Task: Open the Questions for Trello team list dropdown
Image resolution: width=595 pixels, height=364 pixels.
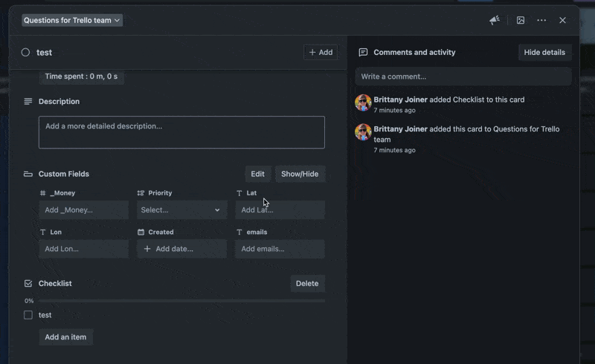Action: click(x=72, y=20)
